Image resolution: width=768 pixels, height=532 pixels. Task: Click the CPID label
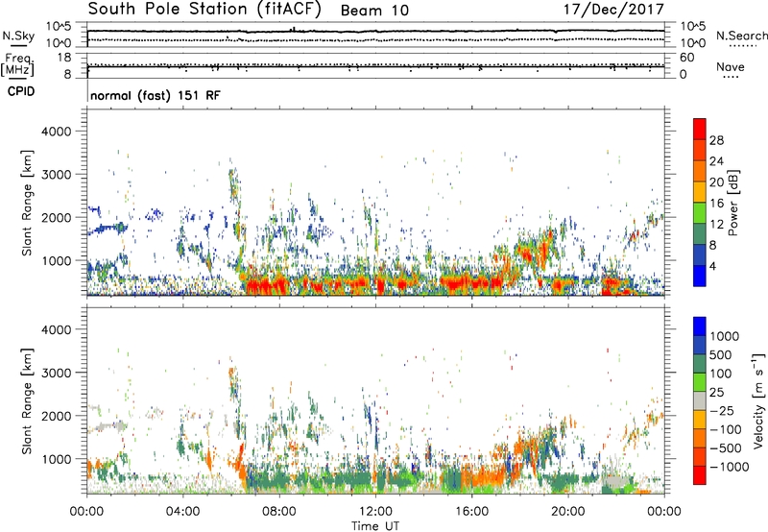point(21,91)
